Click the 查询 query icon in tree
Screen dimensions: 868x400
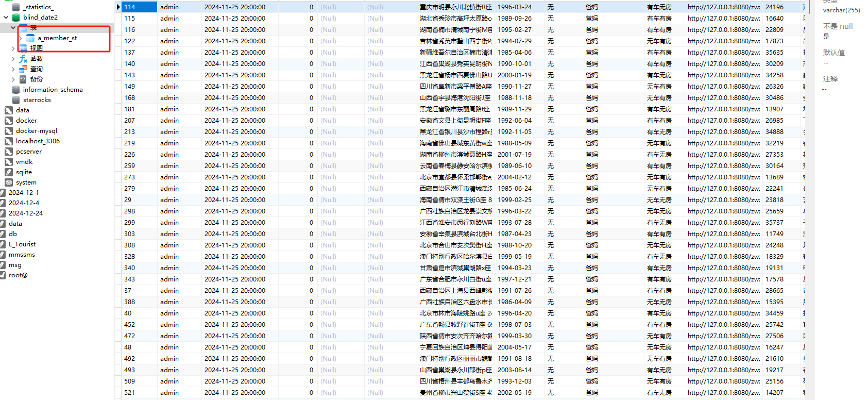point(23,69)
